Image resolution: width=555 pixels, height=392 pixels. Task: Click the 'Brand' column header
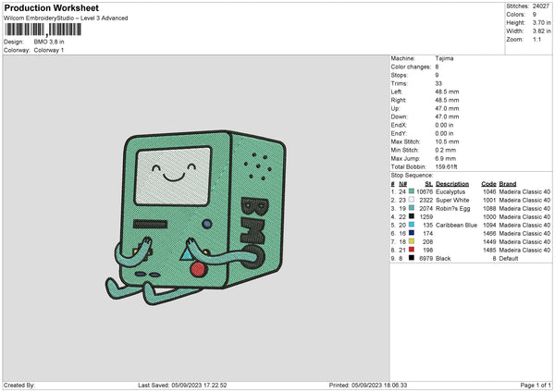pos(508,184)
